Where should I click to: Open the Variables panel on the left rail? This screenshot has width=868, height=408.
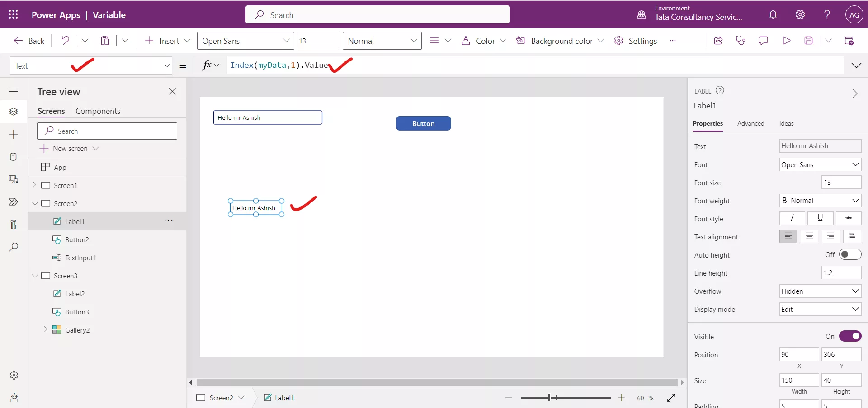pyautogui.click(x=14, y=225)
